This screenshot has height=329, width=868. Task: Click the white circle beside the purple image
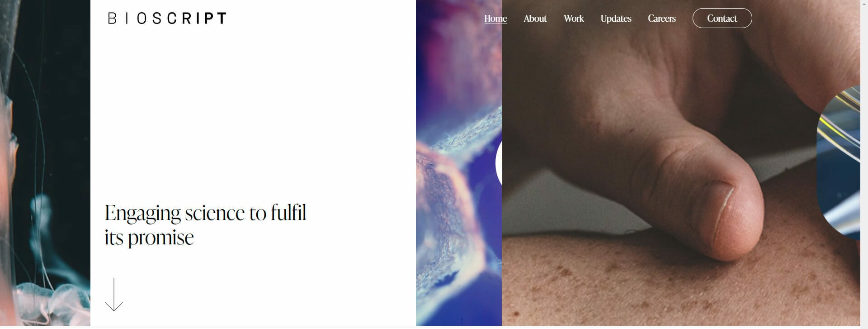coord(499,163)
